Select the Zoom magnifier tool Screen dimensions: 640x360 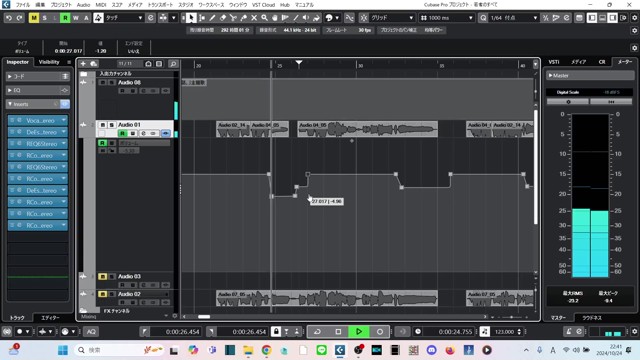[264, 18]
